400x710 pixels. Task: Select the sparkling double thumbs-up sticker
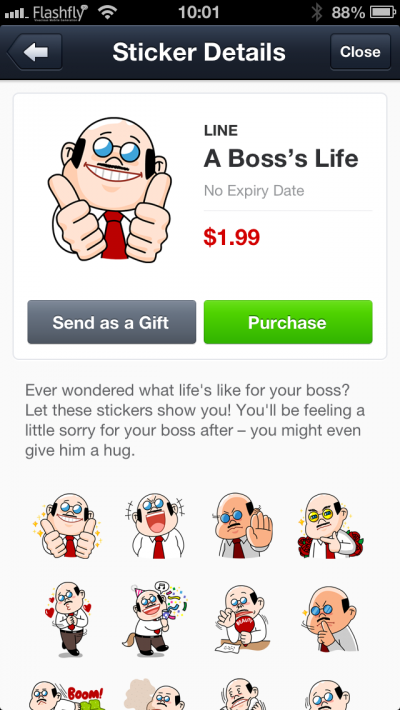point(67,526)
